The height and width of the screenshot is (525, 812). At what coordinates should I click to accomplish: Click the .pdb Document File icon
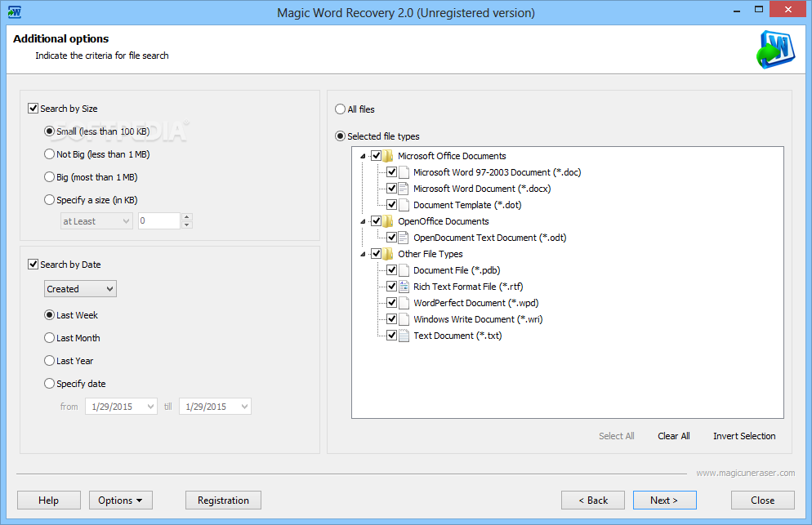404,270
